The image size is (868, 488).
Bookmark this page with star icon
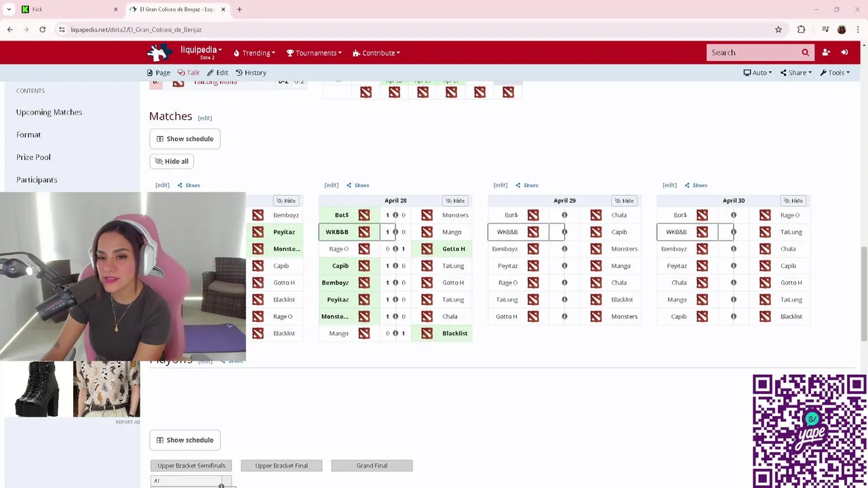778,29
